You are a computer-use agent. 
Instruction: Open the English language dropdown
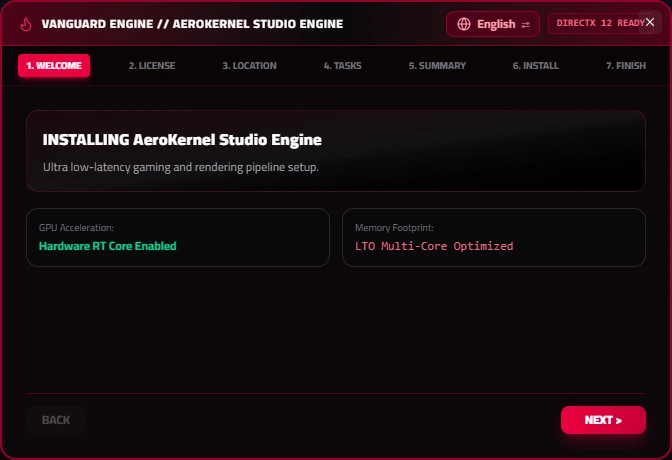coord(492,24)
